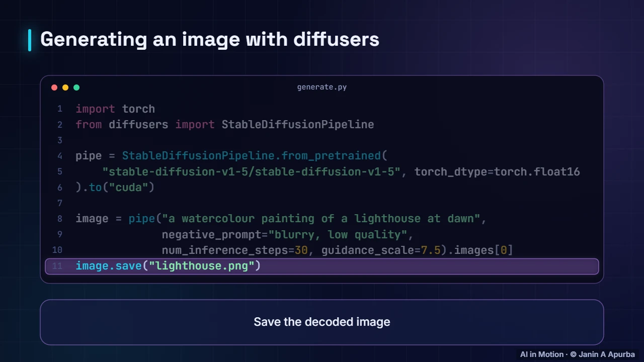Select the generate.py file name in the title bar

pos(322,87)
